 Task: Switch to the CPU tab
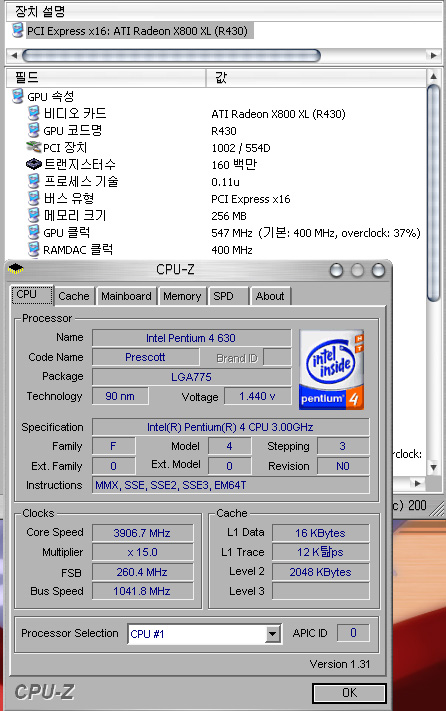(x=32, y=295)
